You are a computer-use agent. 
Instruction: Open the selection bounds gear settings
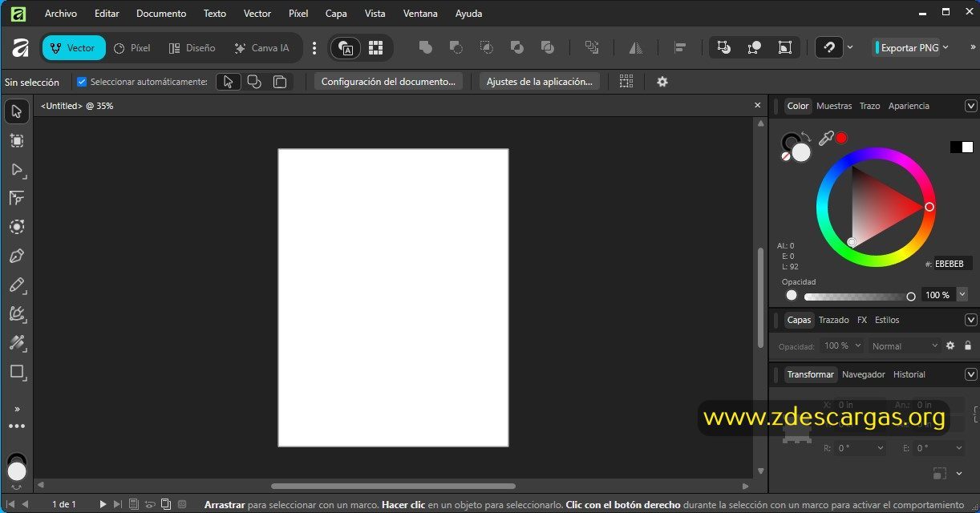(662, 82)
